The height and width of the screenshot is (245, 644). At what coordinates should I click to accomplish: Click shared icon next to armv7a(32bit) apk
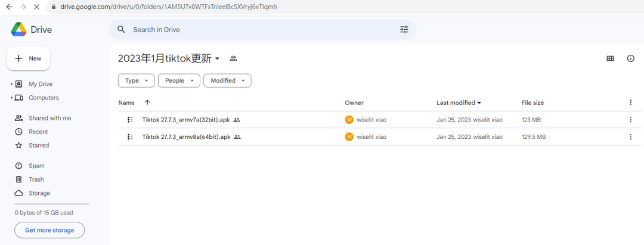click(237, 120)
